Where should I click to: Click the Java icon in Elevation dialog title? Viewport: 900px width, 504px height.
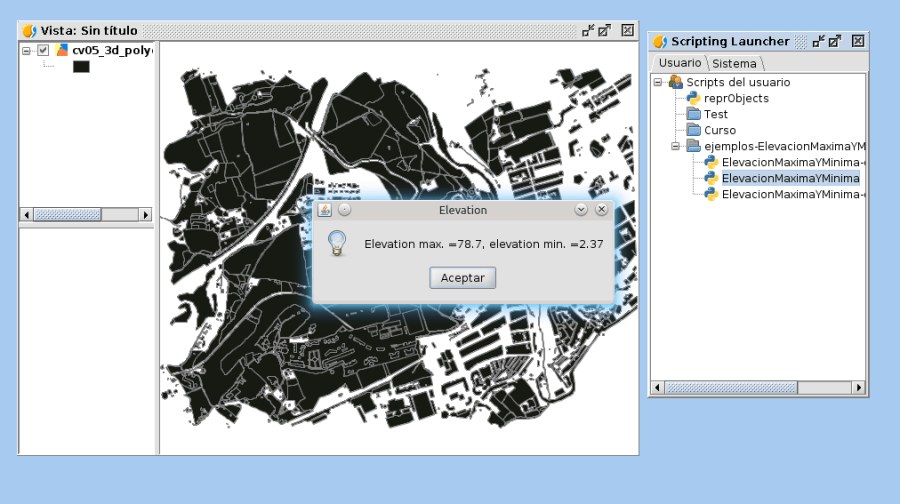tap(325, 210)
